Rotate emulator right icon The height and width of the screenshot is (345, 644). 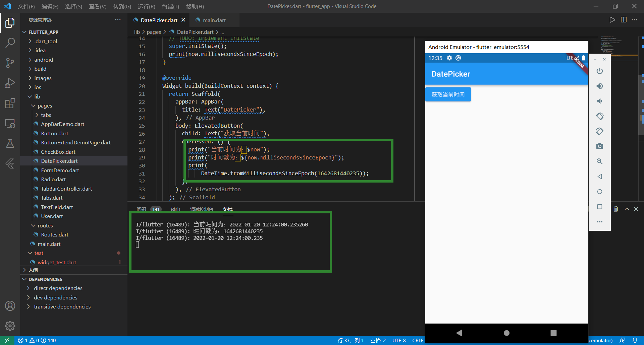tap(600, 131)
